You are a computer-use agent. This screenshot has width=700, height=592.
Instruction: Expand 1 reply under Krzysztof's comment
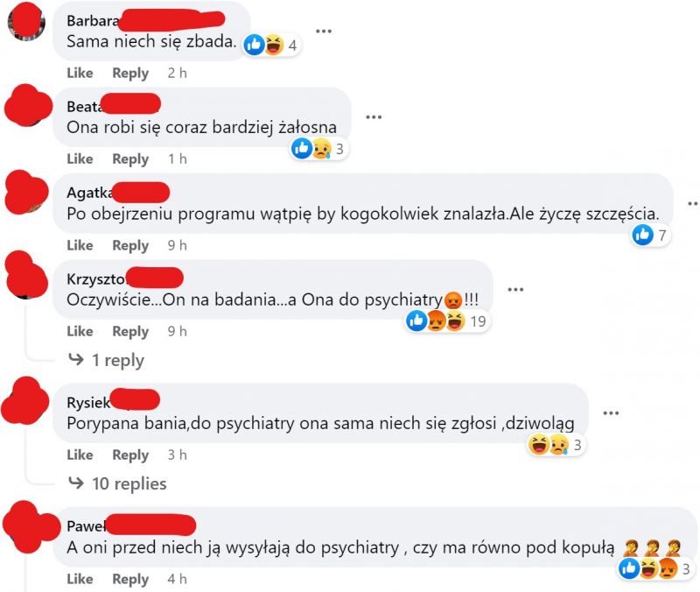[x=106, y=360]
